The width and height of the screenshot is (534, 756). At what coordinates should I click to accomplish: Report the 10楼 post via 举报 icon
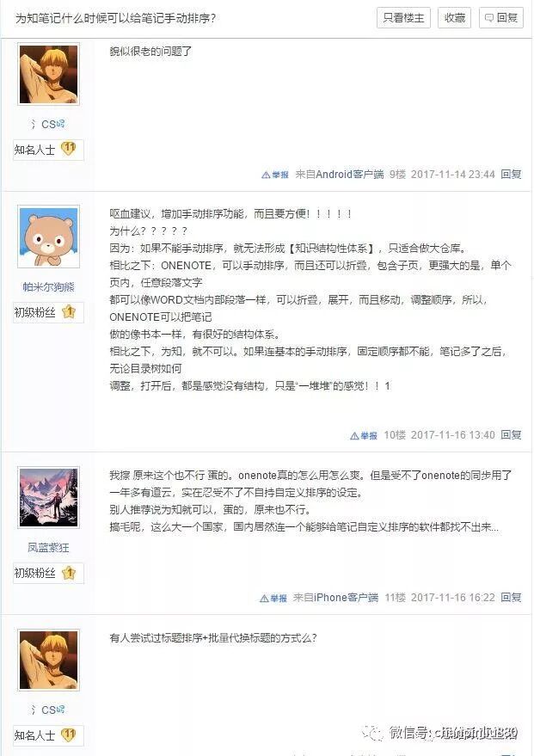[364, 435]
